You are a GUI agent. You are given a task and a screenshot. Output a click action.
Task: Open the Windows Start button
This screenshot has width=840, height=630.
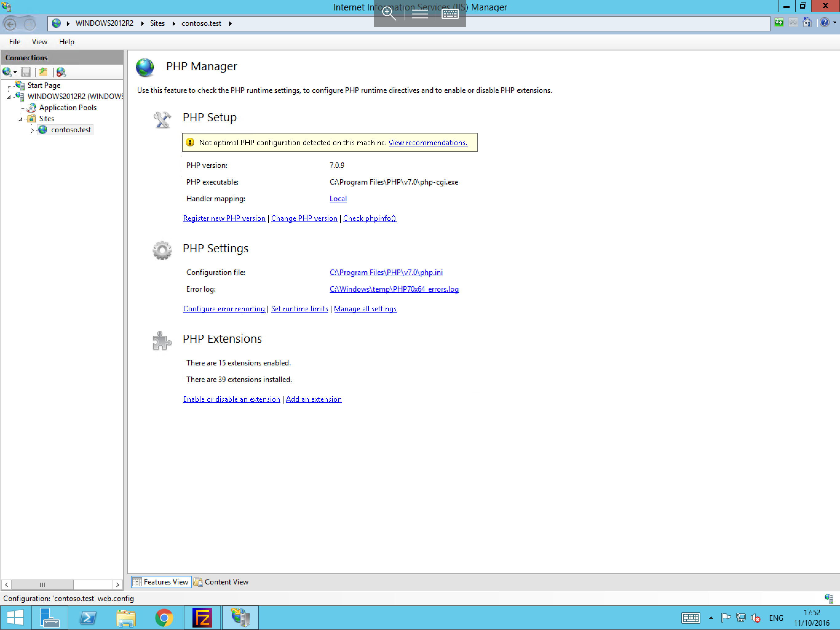[x=15, y=617]
